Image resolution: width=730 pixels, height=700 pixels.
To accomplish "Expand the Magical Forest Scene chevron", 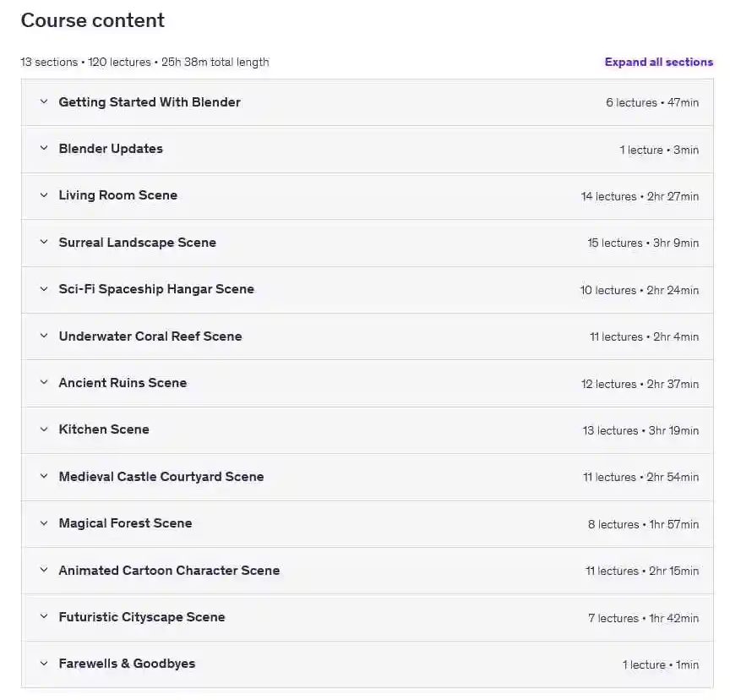I will (44, 523).
